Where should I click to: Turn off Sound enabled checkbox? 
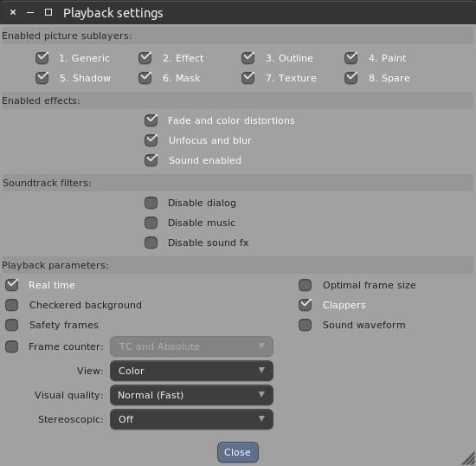[151, 160]
